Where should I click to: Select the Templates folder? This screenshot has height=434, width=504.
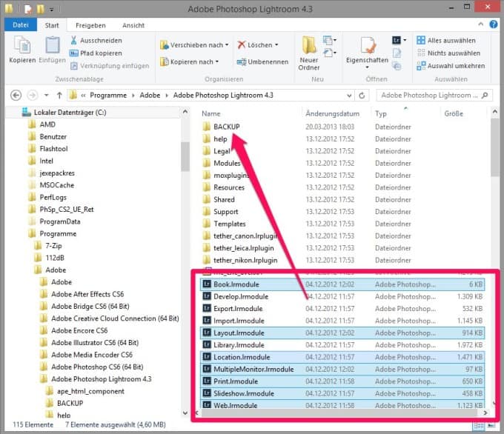click(x=230, y=224)
